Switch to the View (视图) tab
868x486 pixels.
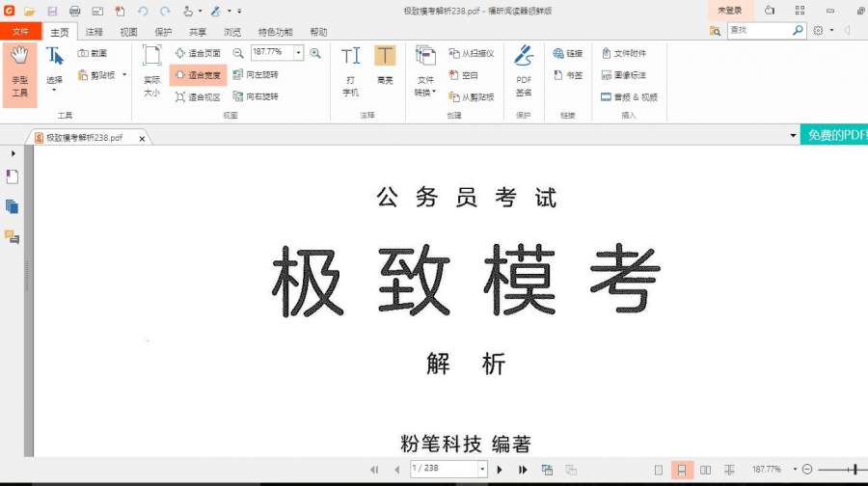tap(128, 32)
